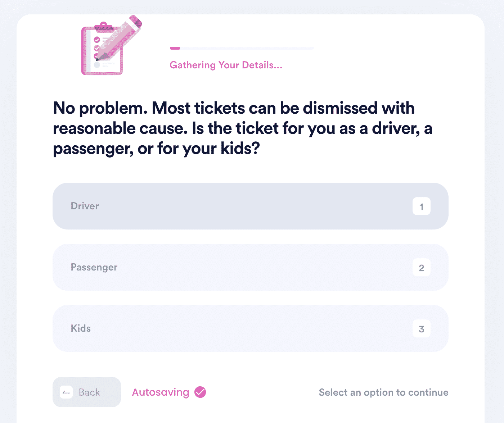504x423 pixels.
Task: Click the Driver label text
Action: point(85,206)
